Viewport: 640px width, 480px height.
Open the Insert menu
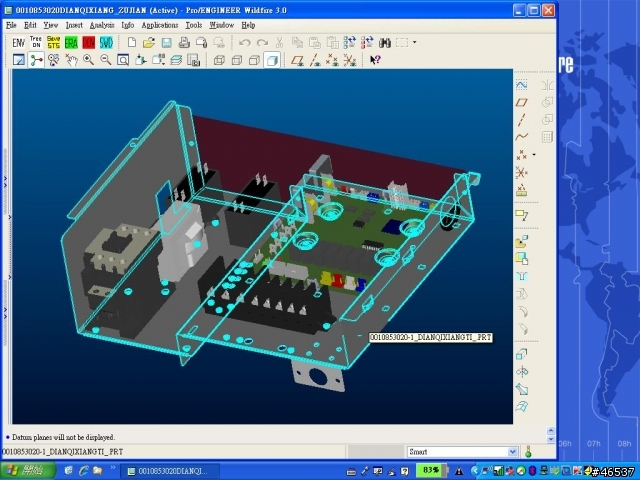pos(74,25)
